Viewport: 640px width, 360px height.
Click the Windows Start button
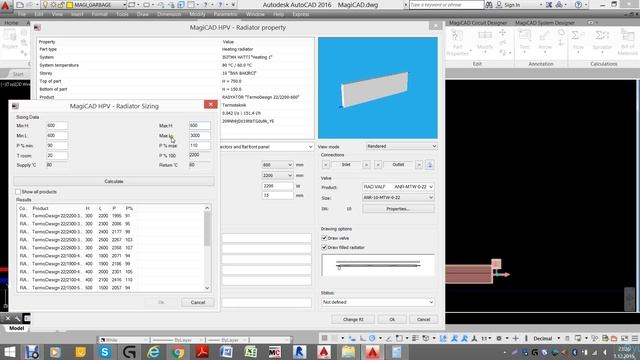point(9,352)
